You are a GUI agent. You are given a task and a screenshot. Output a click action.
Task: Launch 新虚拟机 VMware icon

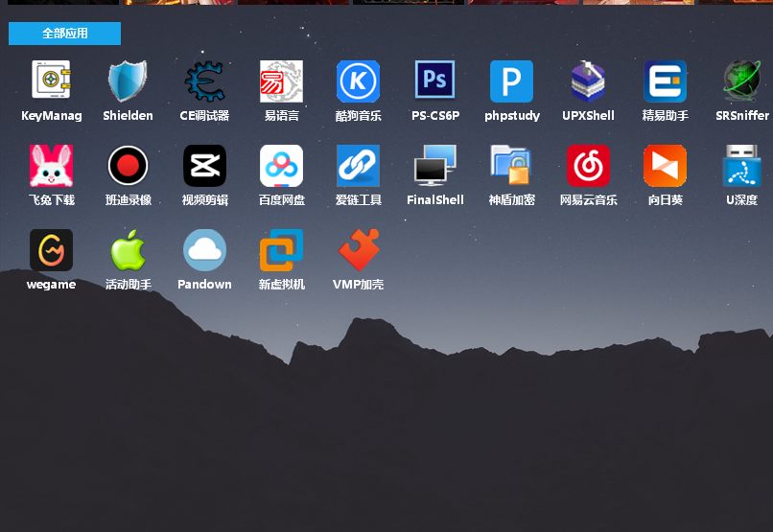click(281, 250)
